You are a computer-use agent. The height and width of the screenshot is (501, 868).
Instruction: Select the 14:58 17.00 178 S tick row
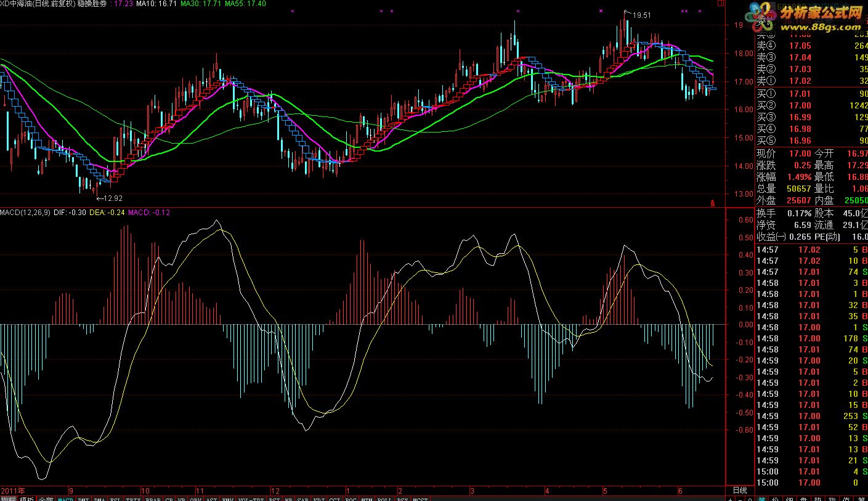click(x=812, y=338)
